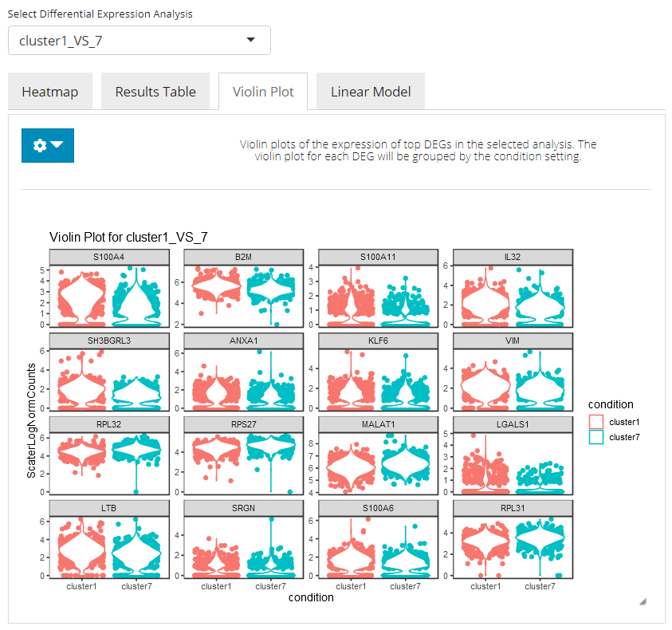Image resolution: width=672 pixels, height=630 pixels.
Task: Click the cluster7 teal legend swatch
Action: point(596,437)
